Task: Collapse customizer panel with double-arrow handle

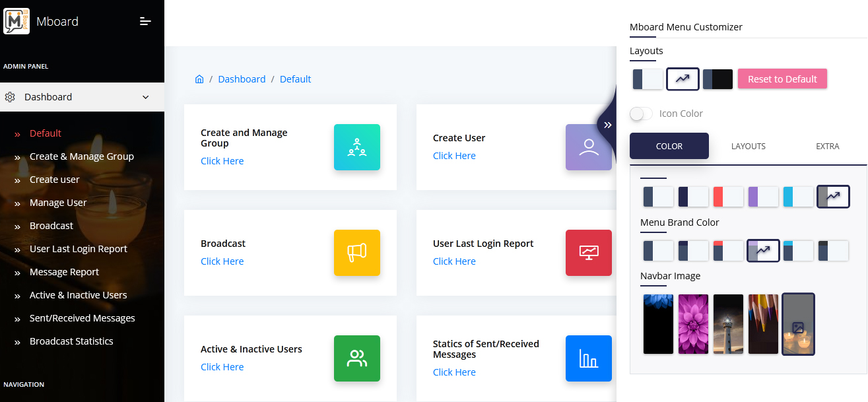Action: pyautogui.click(x=607, y=125)
